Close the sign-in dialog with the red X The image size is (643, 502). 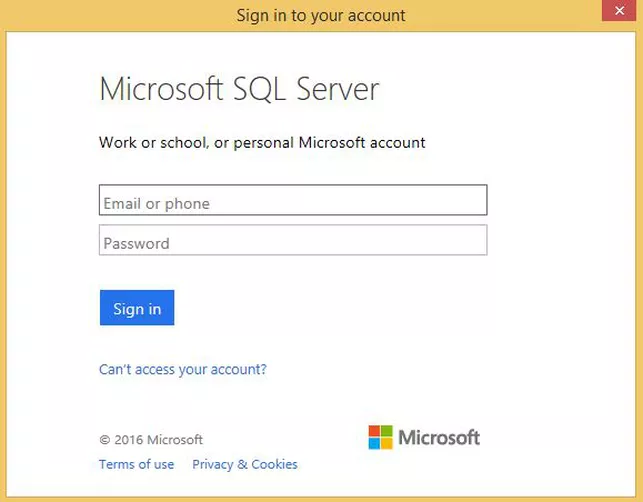(x=621, y=13)
